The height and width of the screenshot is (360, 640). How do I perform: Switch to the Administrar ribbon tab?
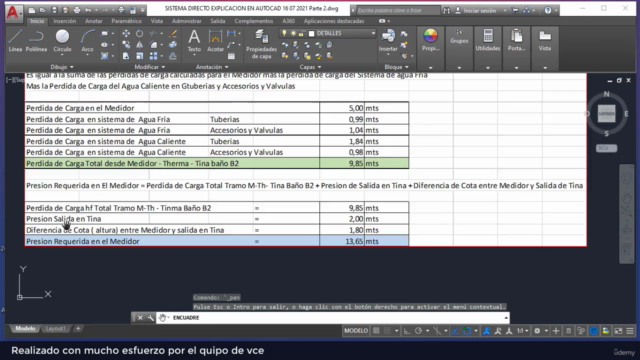point(186,21)
